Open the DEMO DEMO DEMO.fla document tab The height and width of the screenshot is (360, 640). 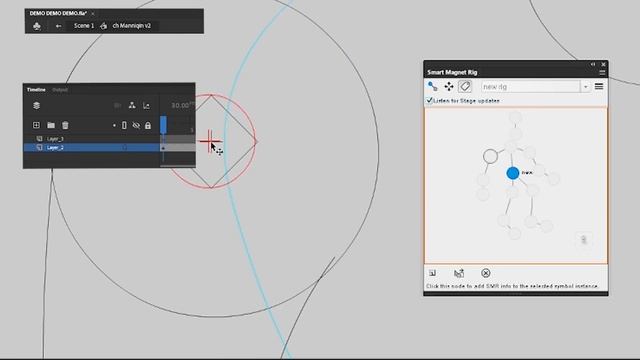pos(58,13)
